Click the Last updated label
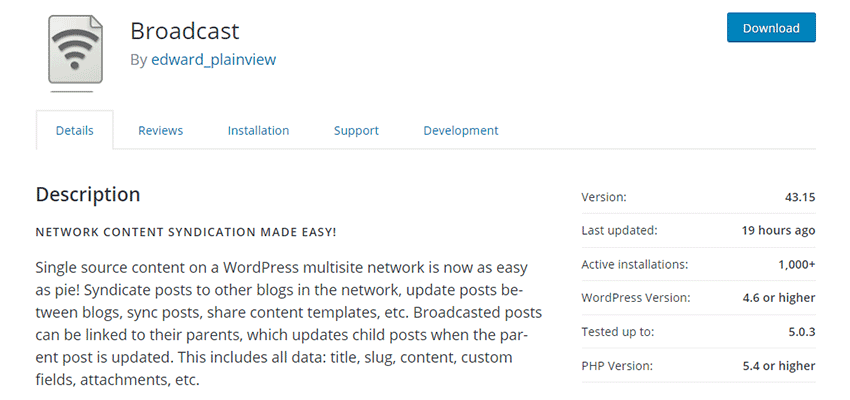This screenshot has width=850, height=400. [619, 230]
